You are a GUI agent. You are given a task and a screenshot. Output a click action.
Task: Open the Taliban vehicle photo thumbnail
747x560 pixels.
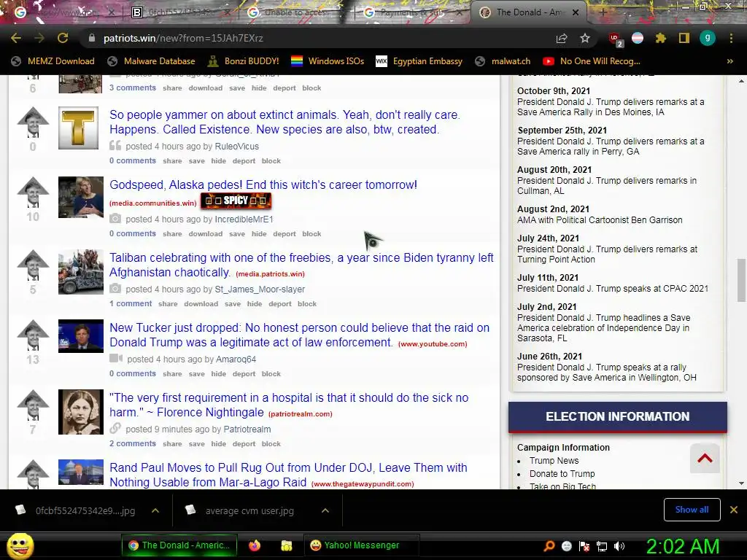coord(81,272)
